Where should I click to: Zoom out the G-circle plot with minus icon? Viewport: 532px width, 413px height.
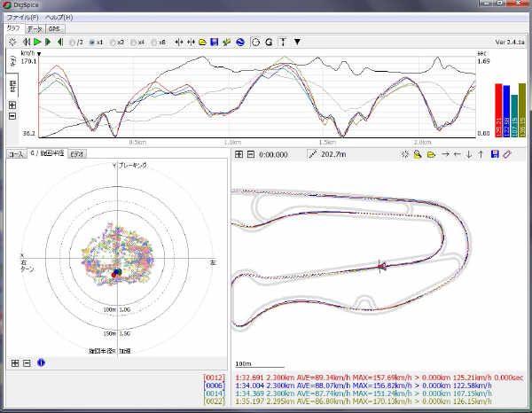point(27,363)
